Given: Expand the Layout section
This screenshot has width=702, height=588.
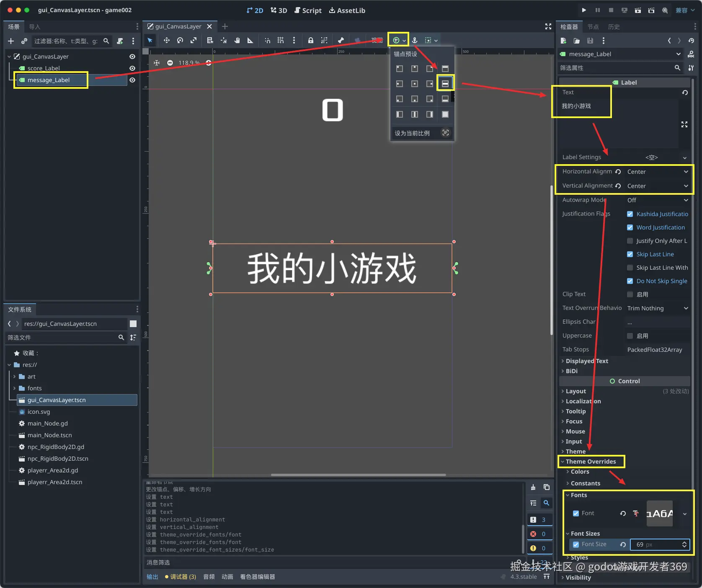Looking at the screenshot, I should tap(576, 391).
